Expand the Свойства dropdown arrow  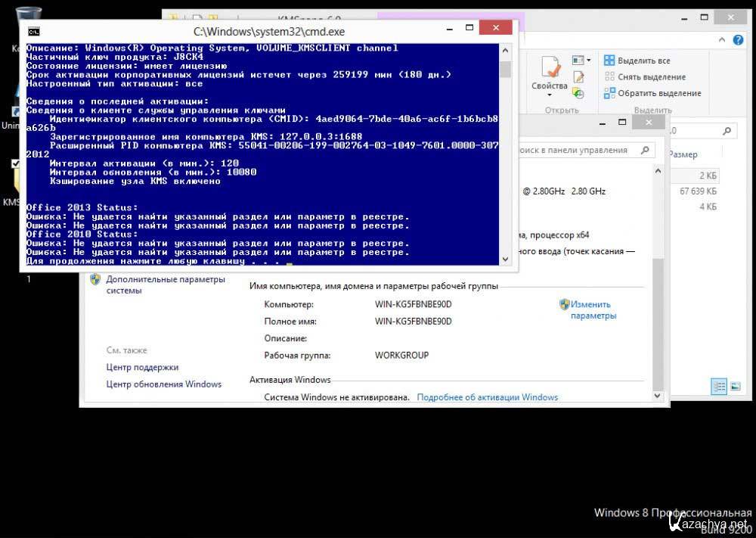pyautogui.click(x=550, y=95)
